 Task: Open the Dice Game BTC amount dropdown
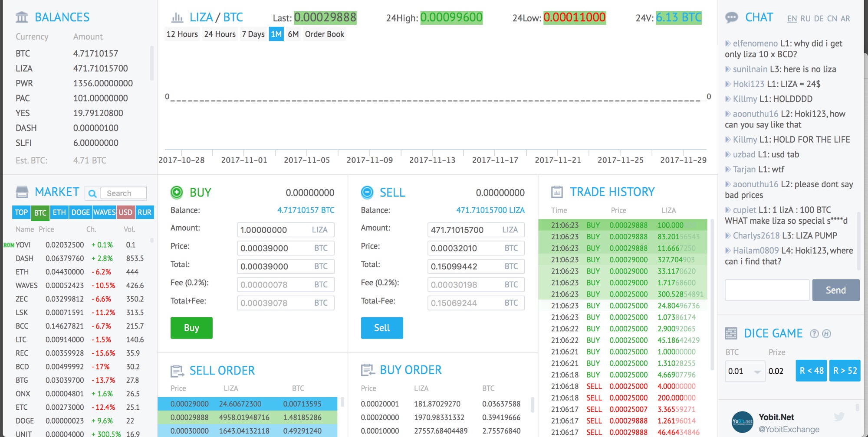pos(745,371)
